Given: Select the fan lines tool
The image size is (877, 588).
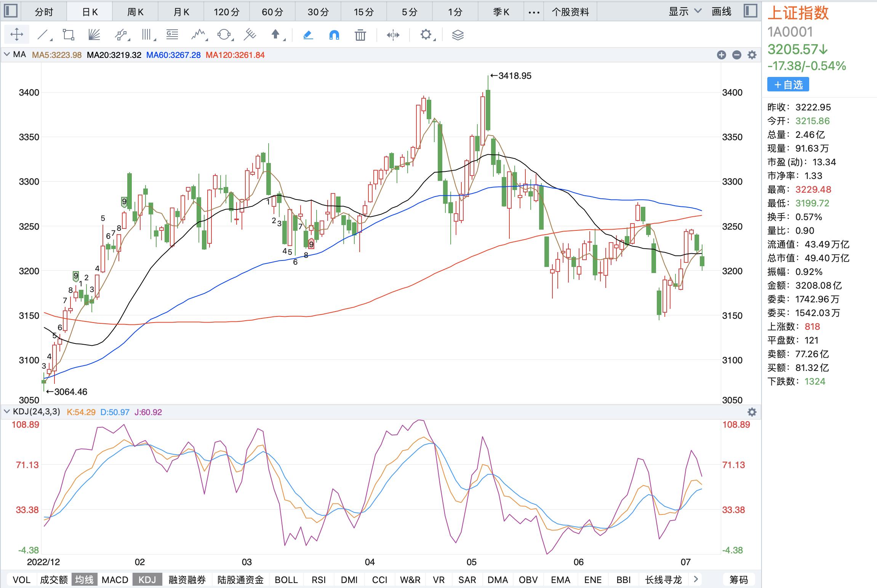Looking at the screenshot, I should pos(94,35).
